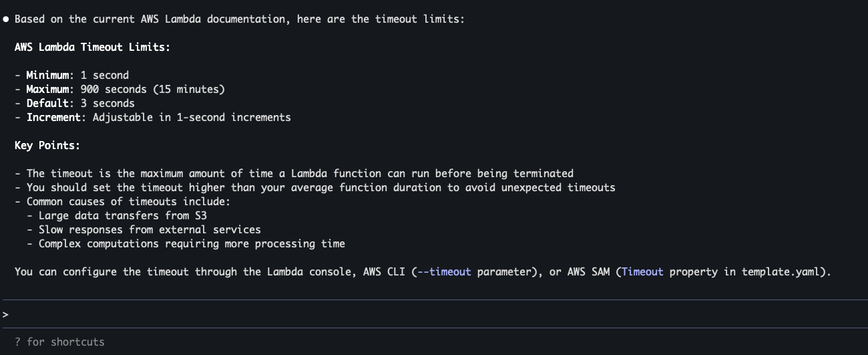Screen dimensions: 868x355
Task: Click in the command prompt input line
Action: click(x=434, y=314)
